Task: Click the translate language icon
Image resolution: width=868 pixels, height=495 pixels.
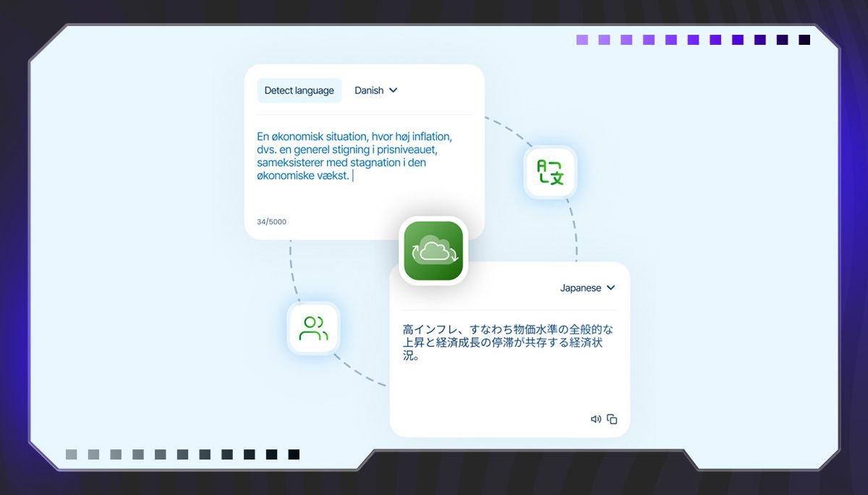Action: tap(550, 172)
